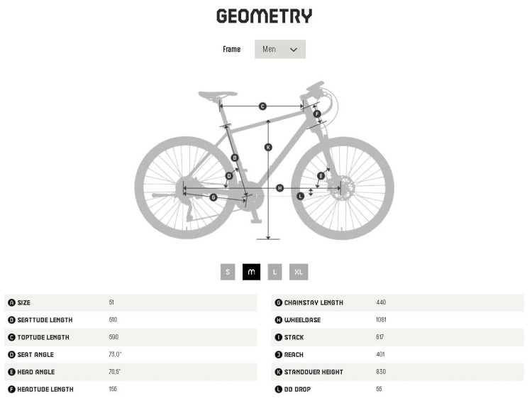Switch to the XL frame size
Viewport: 532px width, 401px height.
pyautogui.click(x=299, y=272)
